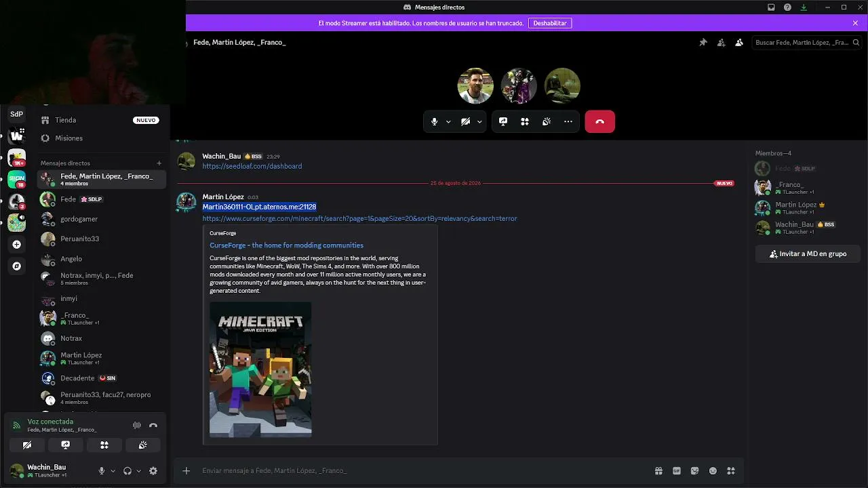Open the Wachin_Bau user profile panel

50,471
